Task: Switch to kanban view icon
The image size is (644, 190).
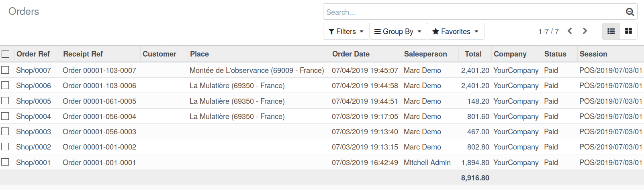Action: coord(629,31)
